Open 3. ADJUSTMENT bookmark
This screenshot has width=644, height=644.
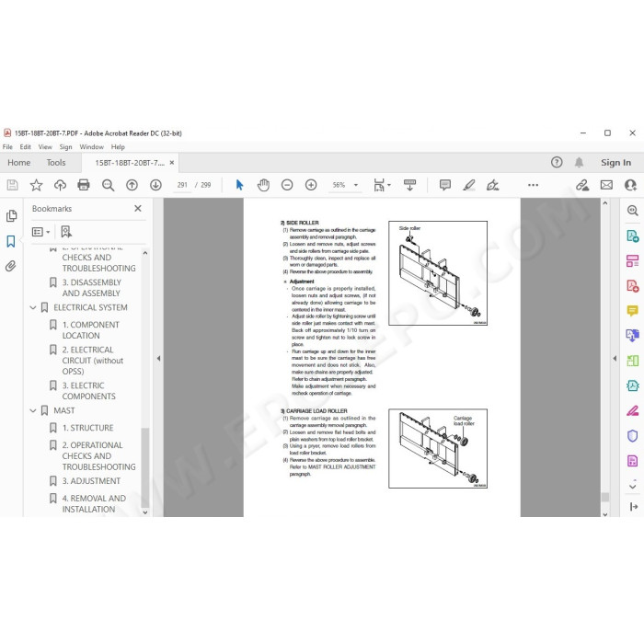coord(91,481)
